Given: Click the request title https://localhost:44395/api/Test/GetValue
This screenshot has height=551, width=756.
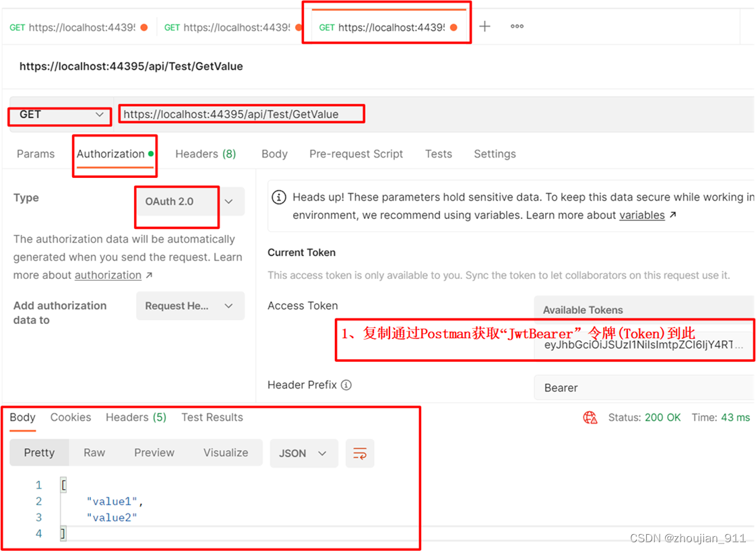Looking at the screenshot, I should point(131,66).
